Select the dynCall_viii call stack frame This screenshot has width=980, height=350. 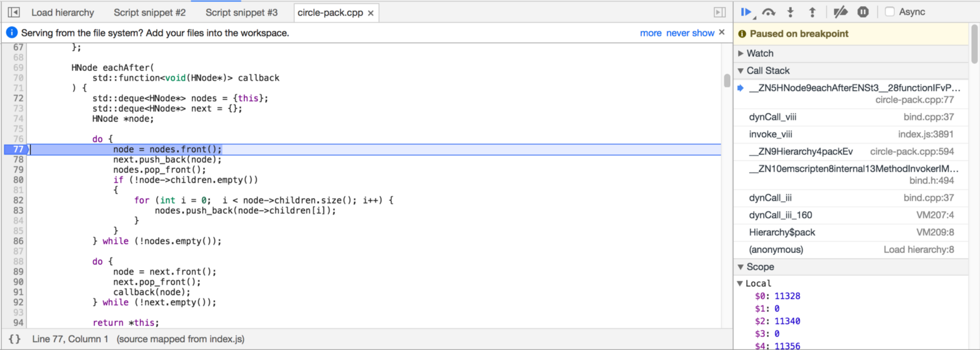pos(772,117)
